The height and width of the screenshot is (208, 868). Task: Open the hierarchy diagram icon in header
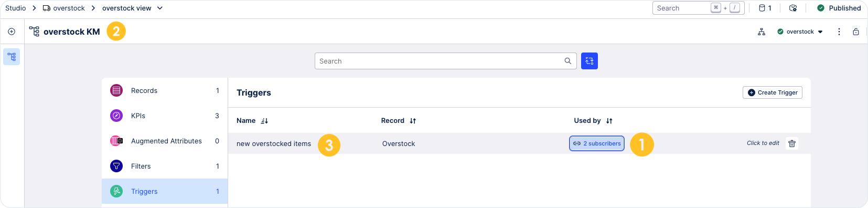coord(762,32)
